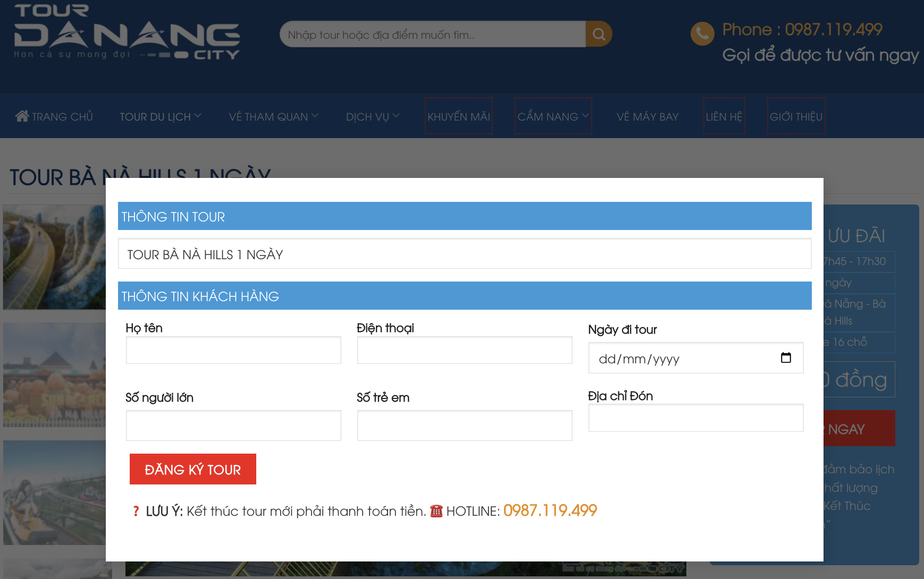This screenshot has height=579, width=924.
Task: Expand the Cẩm Nang menu
Action: pos(553,116)
